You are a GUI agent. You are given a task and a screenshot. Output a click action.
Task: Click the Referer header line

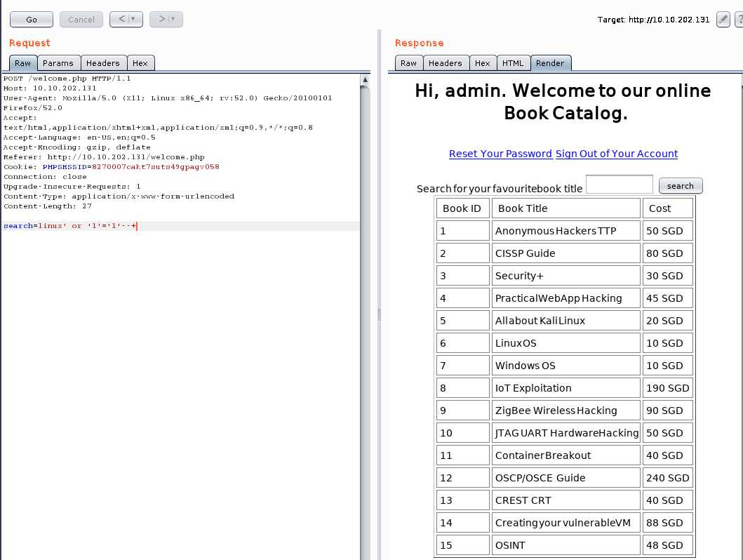pos(104,156)
